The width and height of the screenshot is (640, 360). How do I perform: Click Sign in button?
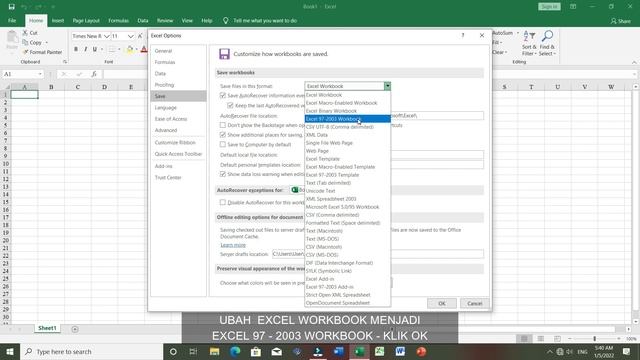point(549,7)
